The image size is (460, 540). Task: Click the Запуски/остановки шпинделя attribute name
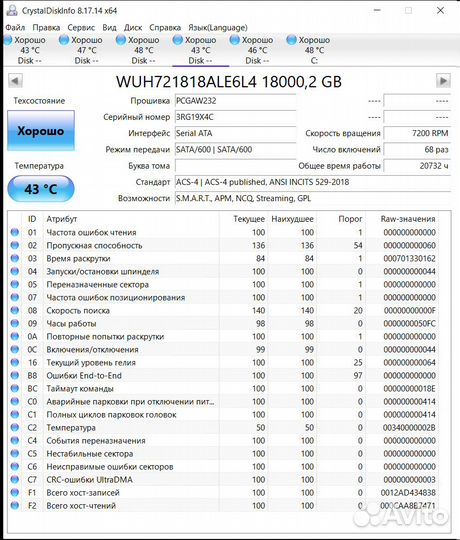coord(103,271)
